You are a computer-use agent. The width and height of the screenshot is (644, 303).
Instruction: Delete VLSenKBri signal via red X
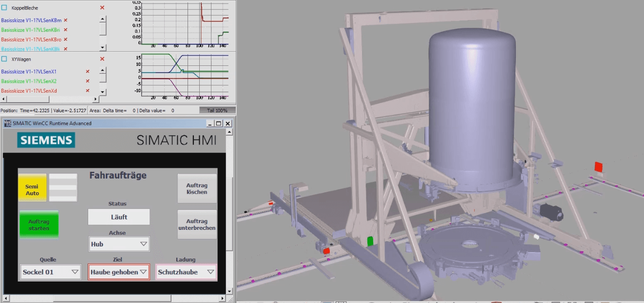tap(65, 30)
